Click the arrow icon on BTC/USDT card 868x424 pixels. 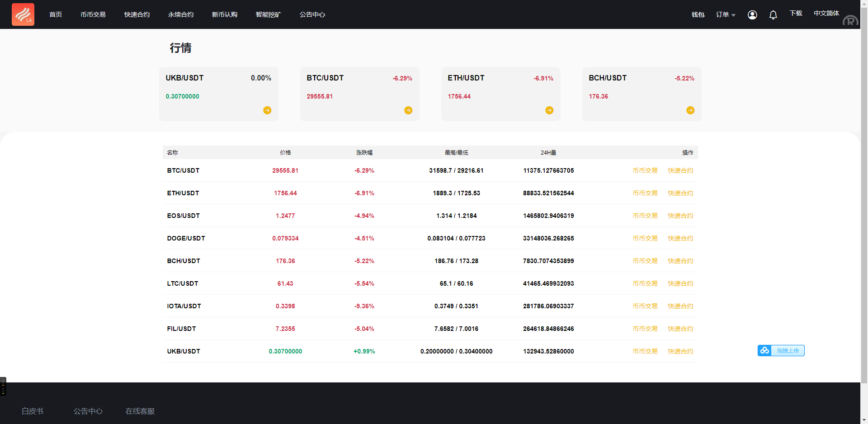point(408,110)
